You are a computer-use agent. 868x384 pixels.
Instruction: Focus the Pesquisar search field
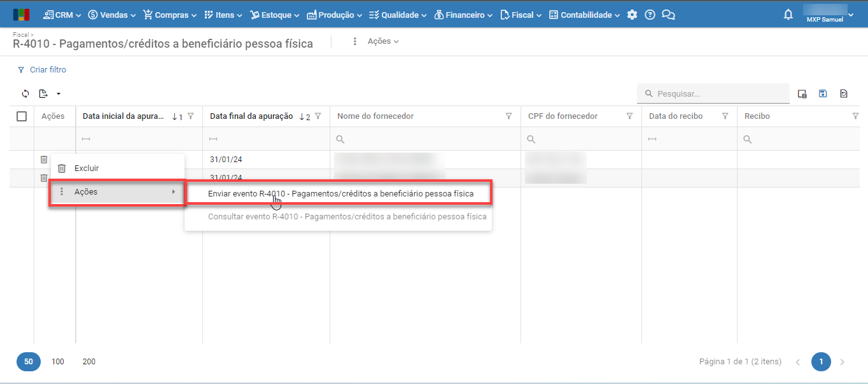point(713,93)
